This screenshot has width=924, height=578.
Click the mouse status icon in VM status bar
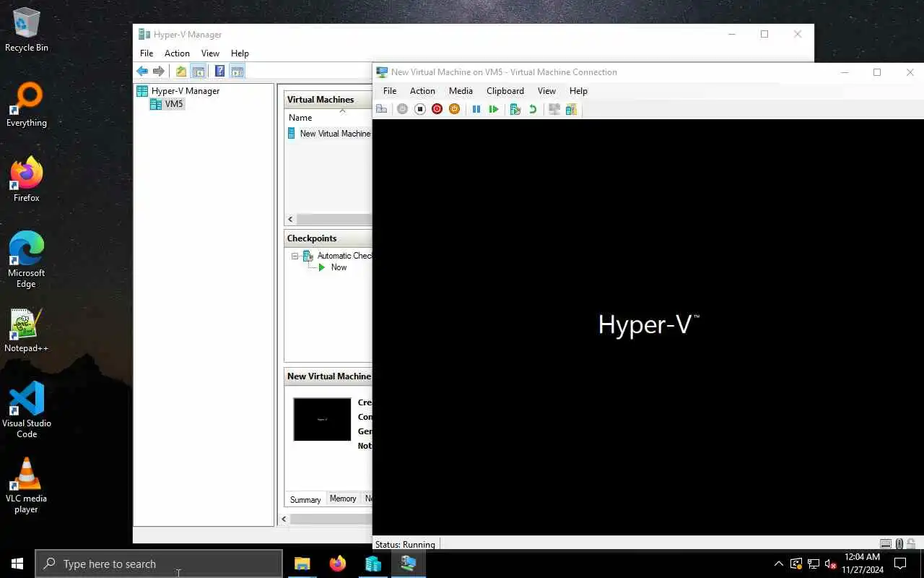pyautogui.click(x=899, y=544)
